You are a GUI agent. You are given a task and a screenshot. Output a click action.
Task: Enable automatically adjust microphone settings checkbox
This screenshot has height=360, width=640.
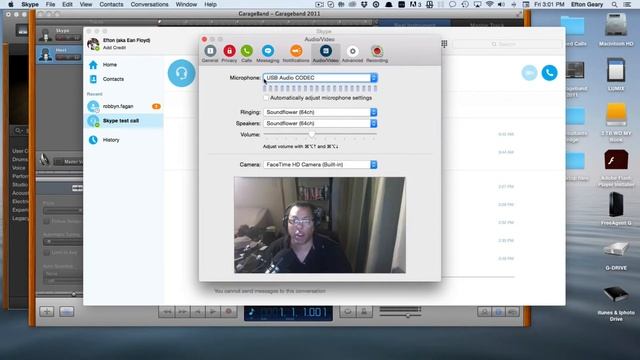coord(266,98)
